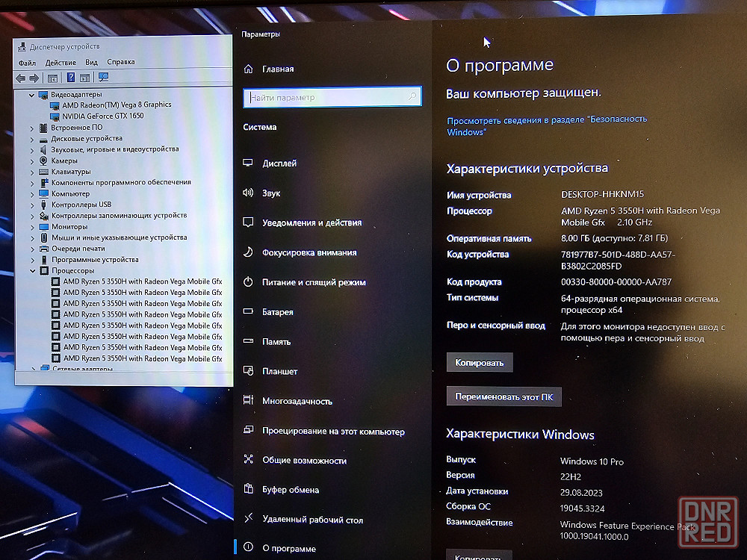Click the install date 29.08.2023
The height and width of the screenshot is (560, 747).
(581, 492)
